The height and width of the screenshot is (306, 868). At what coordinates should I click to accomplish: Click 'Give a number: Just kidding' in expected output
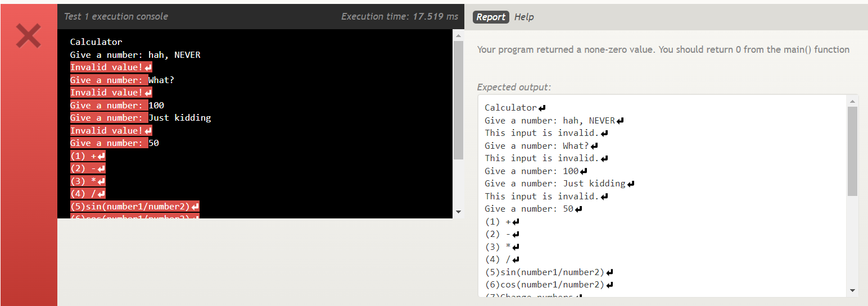560,183
